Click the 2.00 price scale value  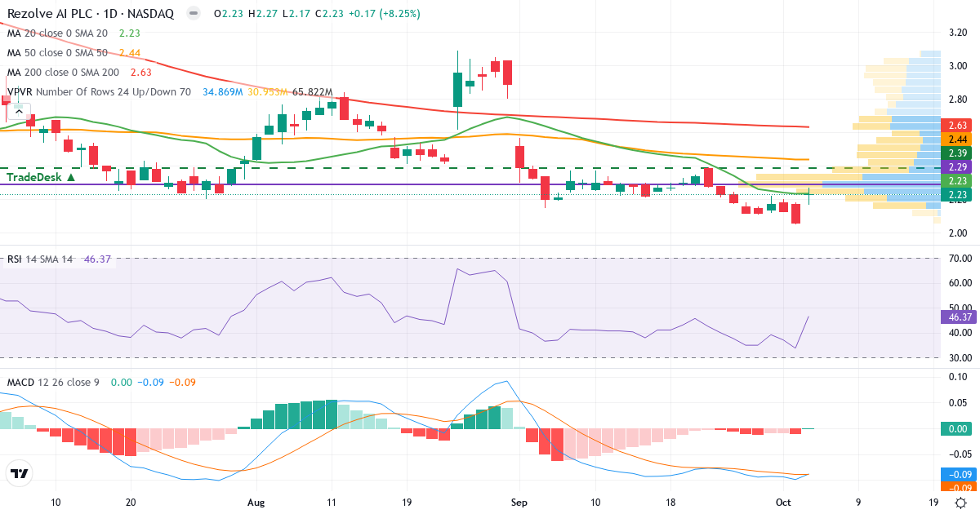coord(956,233)
